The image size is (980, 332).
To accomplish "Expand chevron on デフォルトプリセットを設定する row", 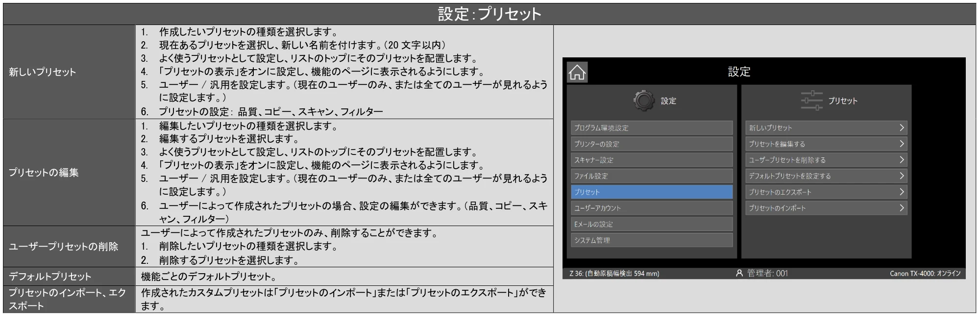I will (x=901, y=176).
